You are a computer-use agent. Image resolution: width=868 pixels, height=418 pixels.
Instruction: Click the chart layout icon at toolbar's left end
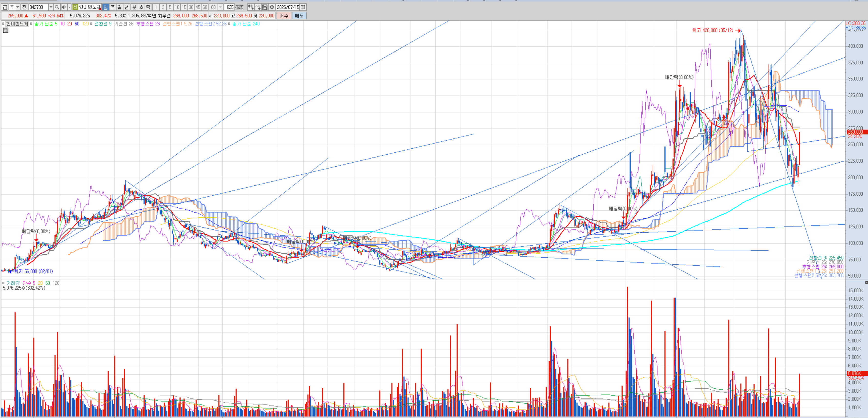(x=5, y=7)
